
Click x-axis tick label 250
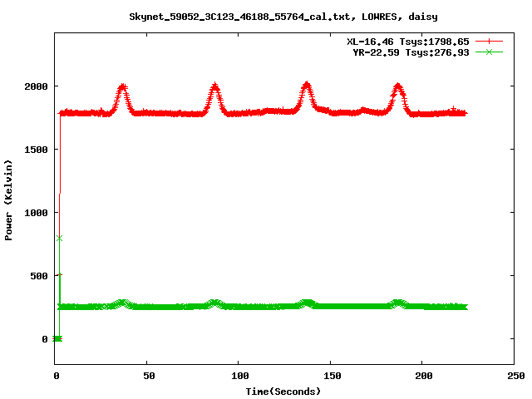click(516, 376)
